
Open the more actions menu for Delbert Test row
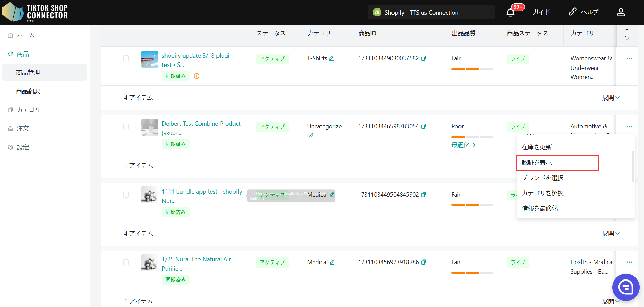pyautogui.click(x=629, y=126)
